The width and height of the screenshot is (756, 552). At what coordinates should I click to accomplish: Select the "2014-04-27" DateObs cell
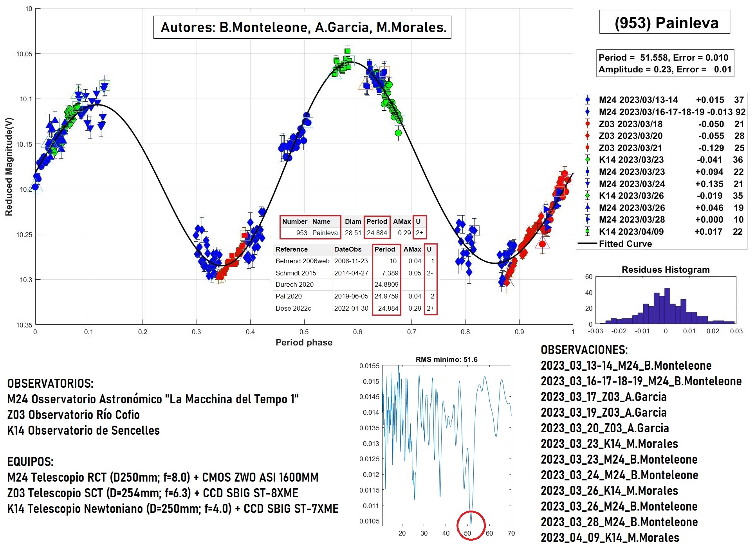(351, 273)
